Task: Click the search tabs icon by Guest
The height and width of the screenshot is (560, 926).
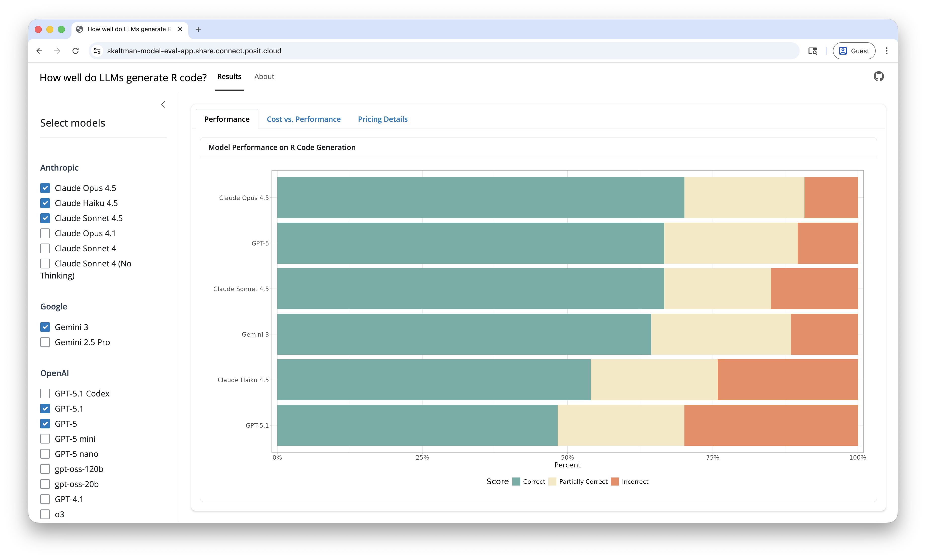Action: 813,51
